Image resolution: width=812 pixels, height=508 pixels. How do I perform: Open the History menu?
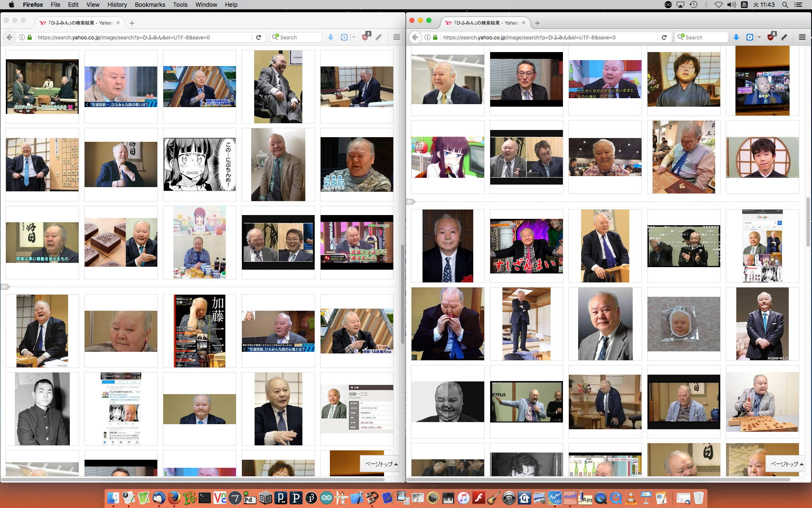click(x=117, y=5)
